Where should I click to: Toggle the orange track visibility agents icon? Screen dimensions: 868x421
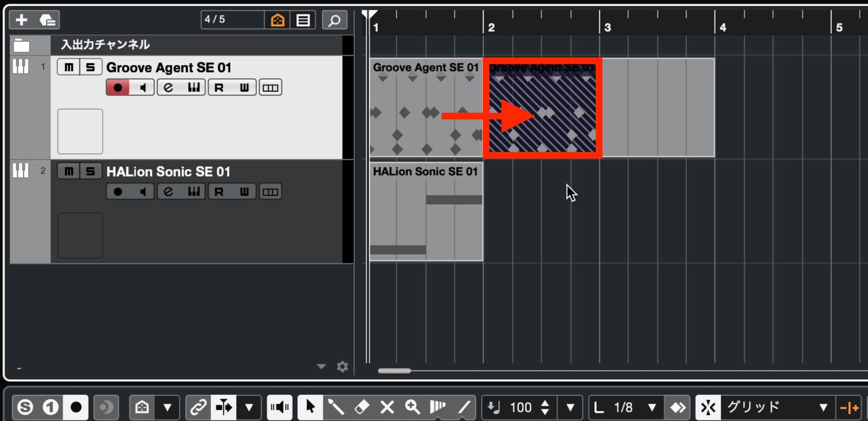coord(277,20)
